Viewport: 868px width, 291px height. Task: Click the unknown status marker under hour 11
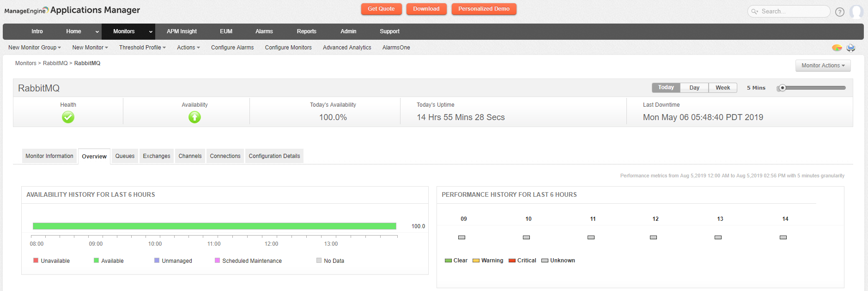tap(591, 237)
